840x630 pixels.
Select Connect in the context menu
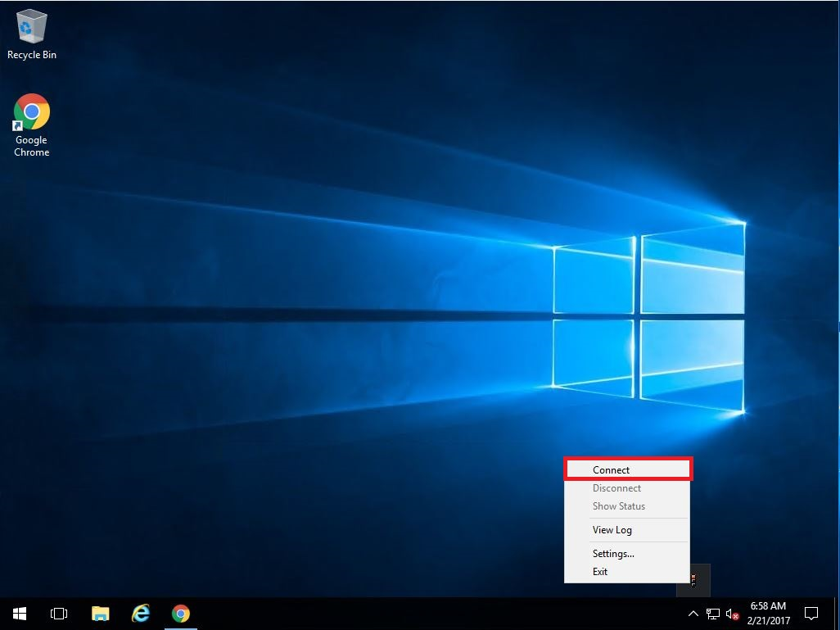coord(627,469)
